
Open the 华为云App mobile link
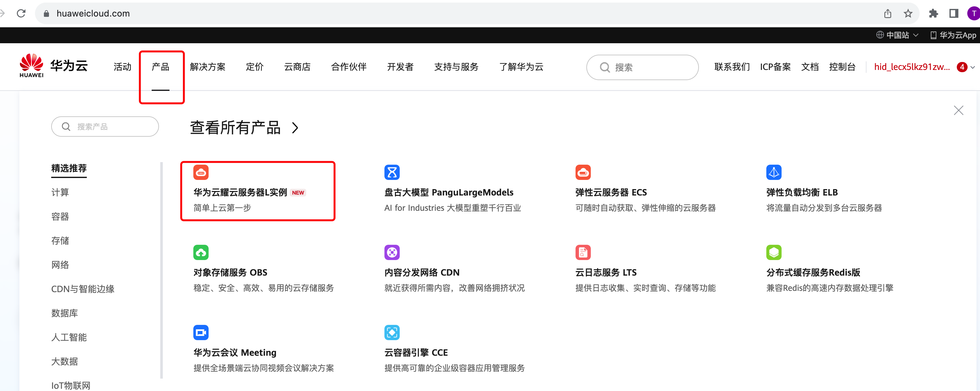coord(953,35)
